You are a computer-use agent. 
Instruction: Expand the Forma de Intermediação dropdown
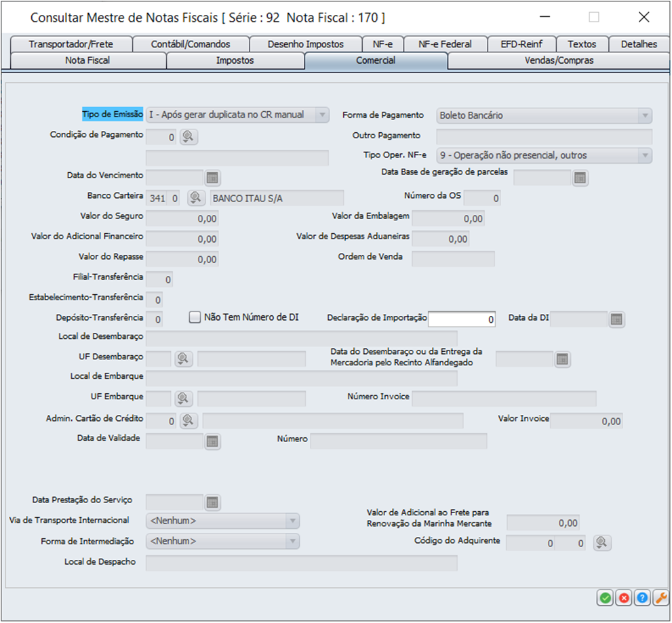[292, 542]
